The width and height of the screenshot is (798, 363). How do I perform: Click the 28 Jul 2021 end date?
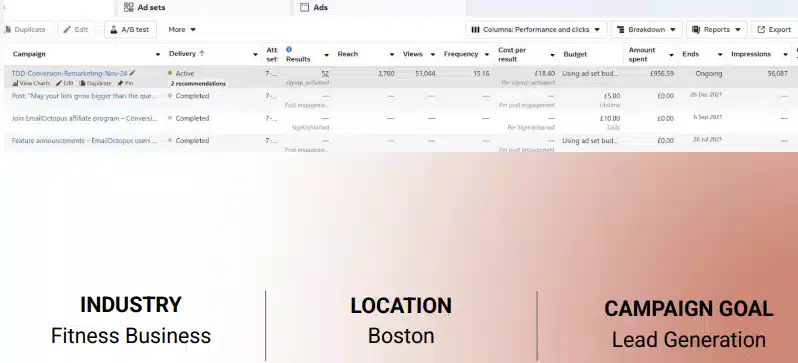[708, 139]
